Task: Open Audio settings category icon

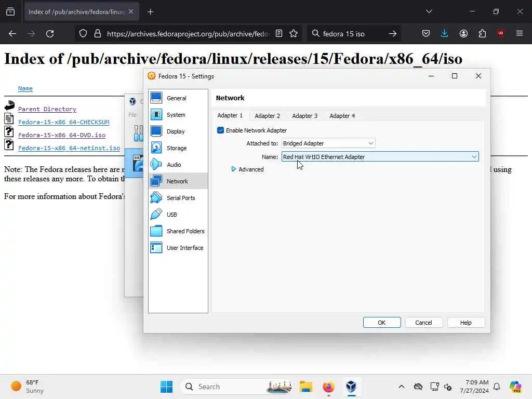Action: point(156,165)
